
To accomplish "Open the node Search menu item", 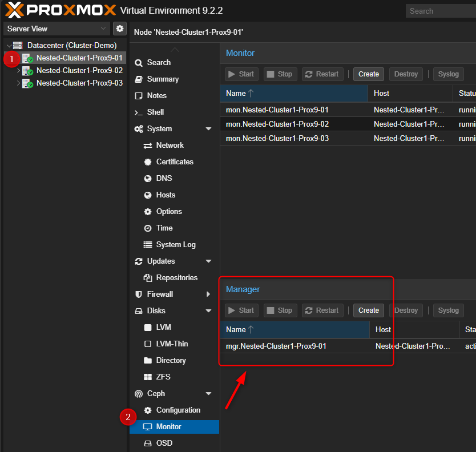I will (175, 63).
